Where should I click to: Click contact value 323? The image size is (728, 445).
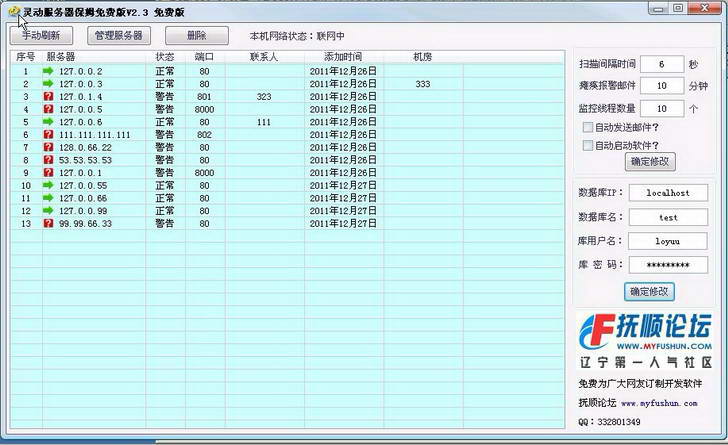264,97
